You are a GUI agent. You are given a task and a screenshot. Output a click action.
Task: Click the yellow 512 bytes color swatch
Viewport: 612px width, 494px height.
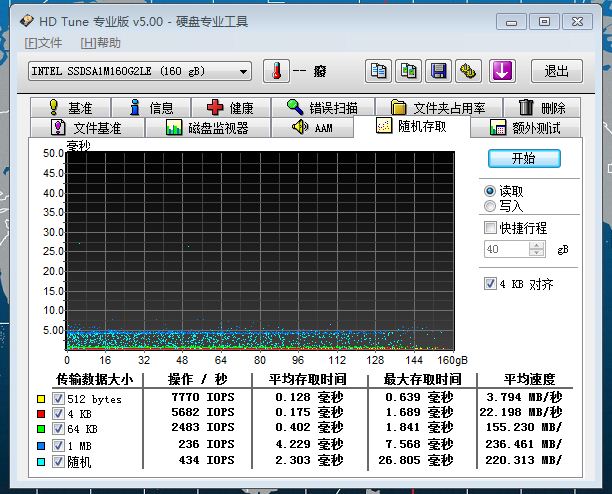pos(41,399)
